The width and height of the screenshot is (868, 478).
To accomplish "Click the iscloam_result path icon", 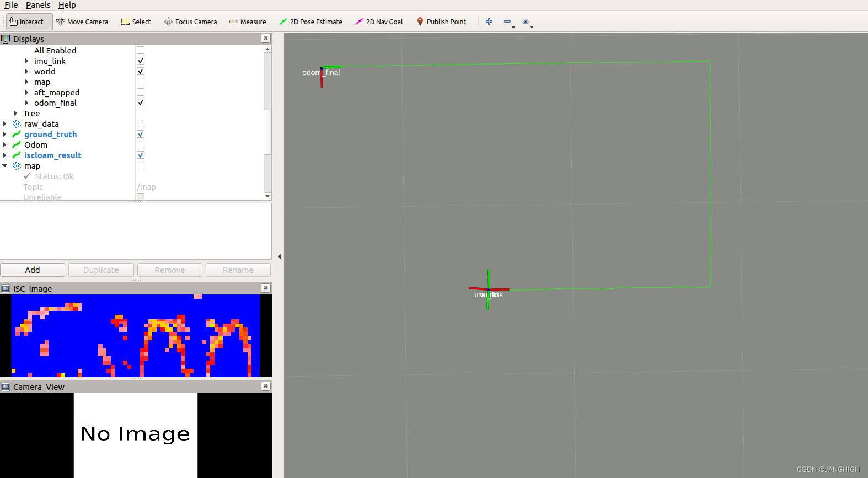I will 17,155.
